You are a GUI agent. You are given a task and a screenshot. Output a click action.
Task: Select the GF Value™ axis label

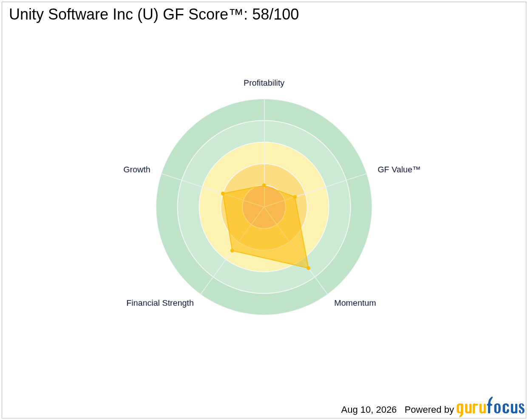pyautogui.click(x=399, y=170)
